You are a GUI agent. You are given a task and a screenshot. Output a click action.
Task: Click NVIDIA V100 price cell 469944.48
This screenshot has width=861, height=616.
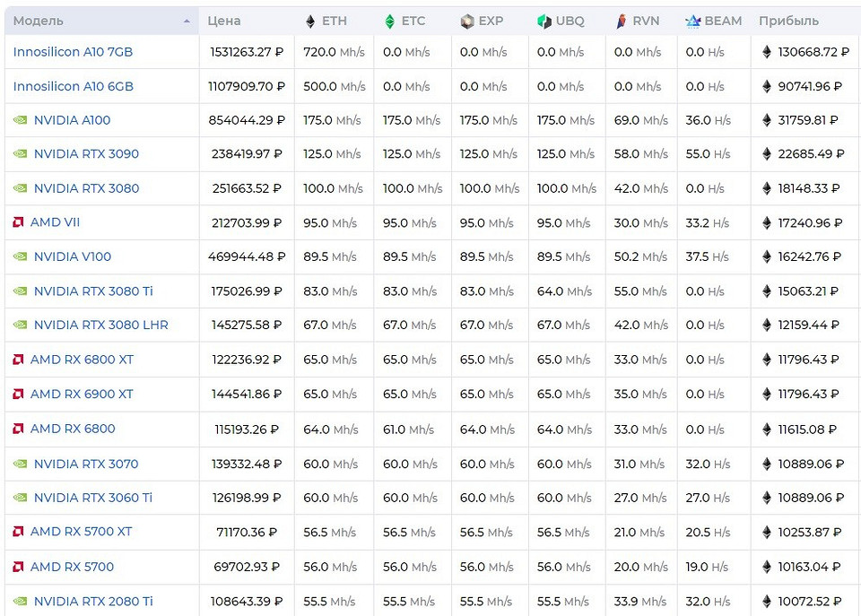pyautogui.click(x=247, y=257)
